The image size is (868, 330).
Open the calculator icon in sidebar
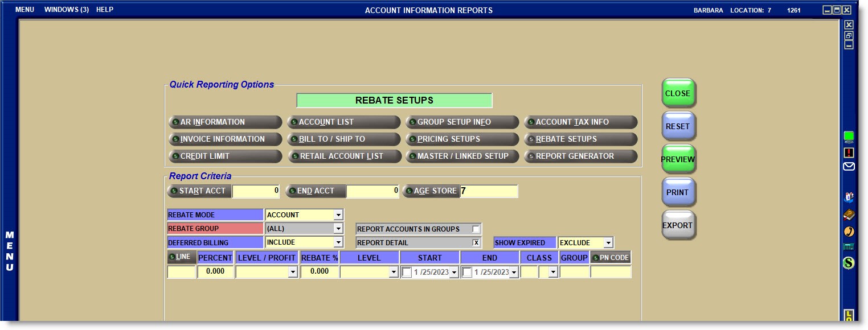pyautogui.click(x=849, y=247)
